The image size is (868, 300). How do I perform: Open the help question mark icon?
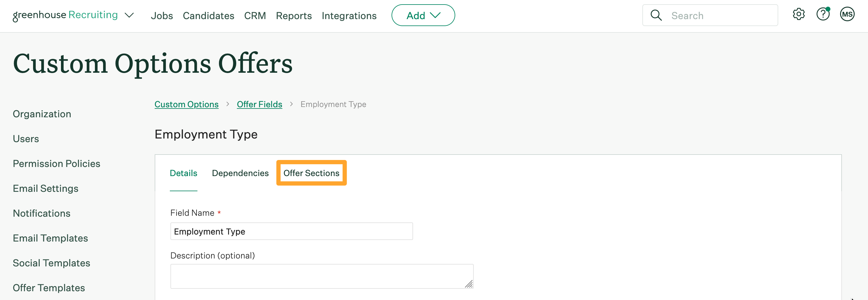tap(823, 14)
